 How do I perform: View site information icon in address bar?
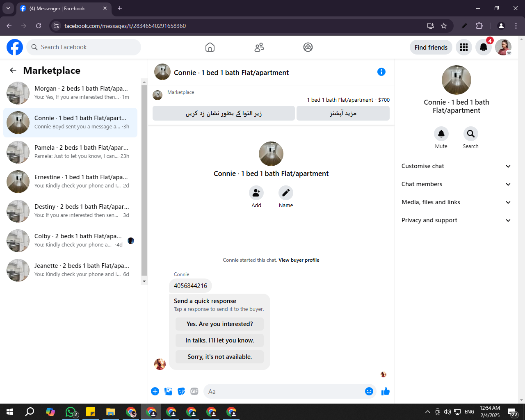[57, 26]
